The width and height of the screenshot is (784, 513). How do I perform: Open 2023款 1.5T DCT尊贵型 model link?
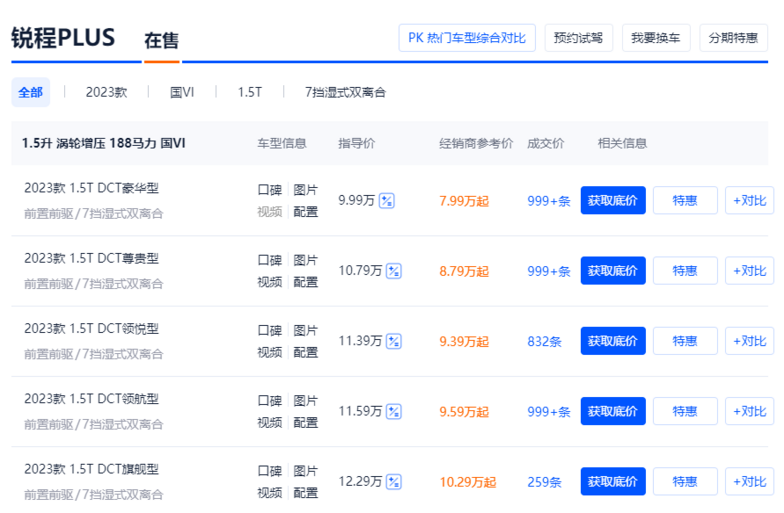pyautogui.click(x=92, y=258)
